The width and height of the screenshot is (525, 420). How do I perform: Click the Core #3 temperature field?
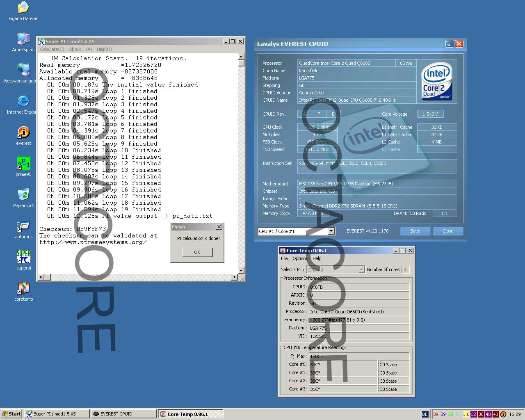pyautogui.click(x=343, y=389)
